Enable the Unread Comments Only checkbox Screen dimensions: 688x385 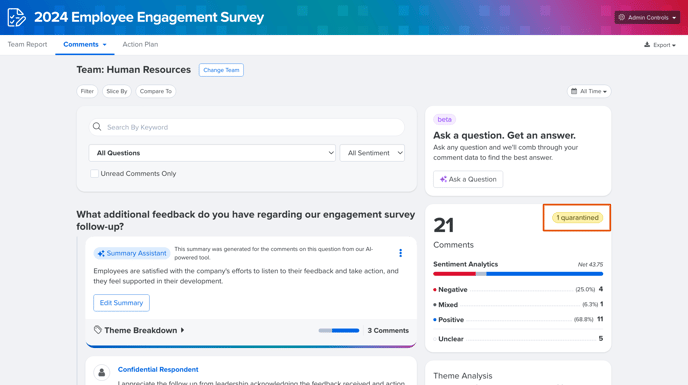pos(94,173)
